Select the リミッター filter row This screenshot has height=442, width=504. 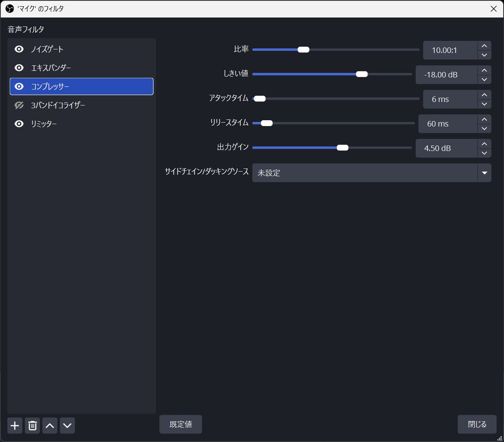81,124
